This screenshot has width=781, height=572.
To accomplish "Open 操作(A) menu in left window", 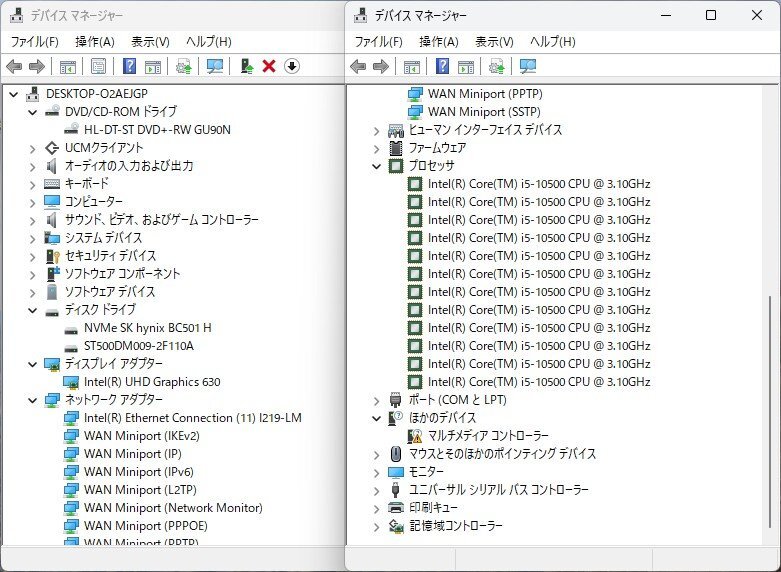I will [95, 41].
